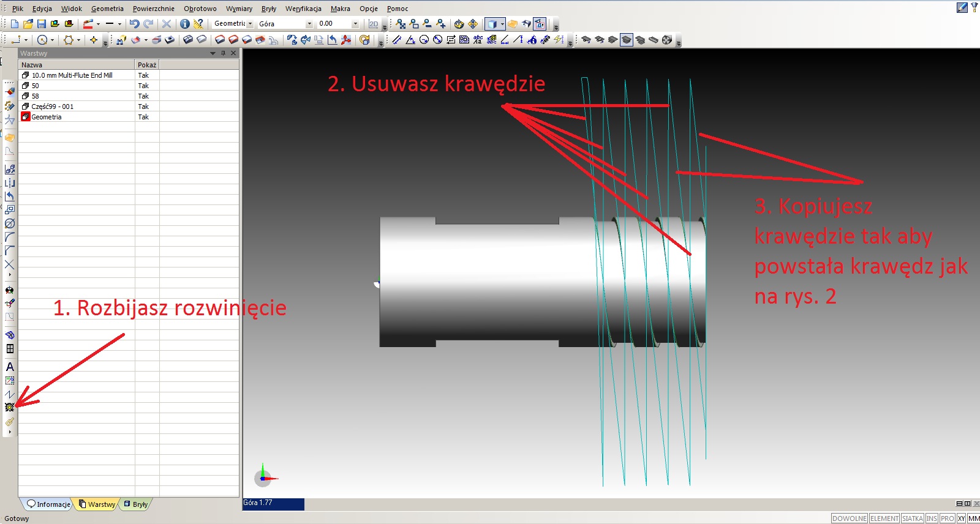980x524 pixels.
Task: Click the abc text annotation icon
Action: 478,40
